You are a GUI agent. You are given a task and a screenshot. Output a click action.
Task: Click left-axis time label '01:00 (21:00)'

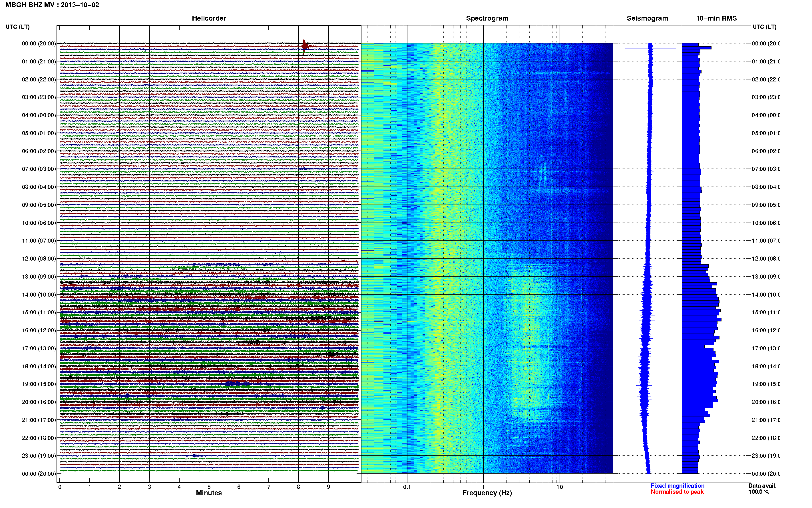pos(39,61)
